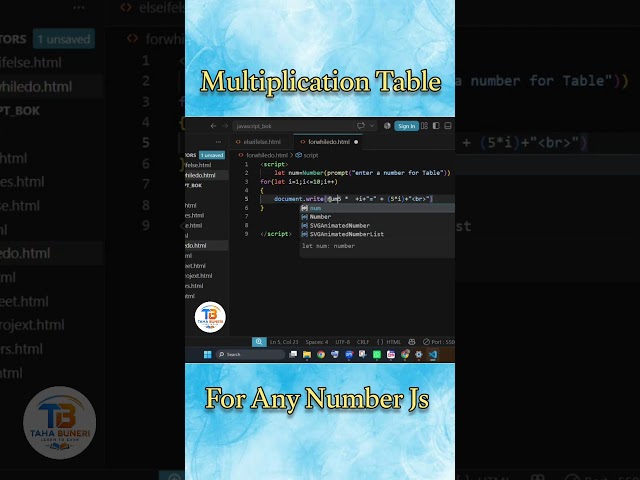Click the taskbar Search box

250,354
